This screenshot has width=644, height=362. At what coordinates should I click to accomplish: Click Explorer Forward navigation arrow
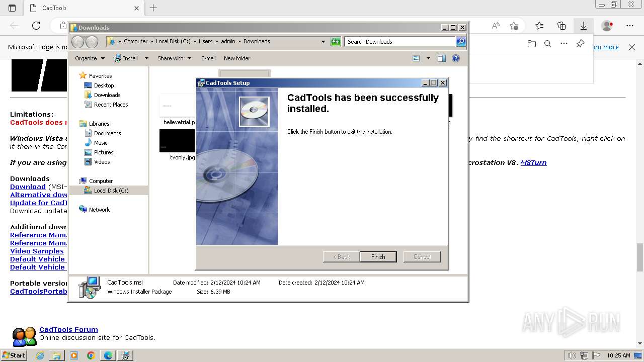[92, 42]
